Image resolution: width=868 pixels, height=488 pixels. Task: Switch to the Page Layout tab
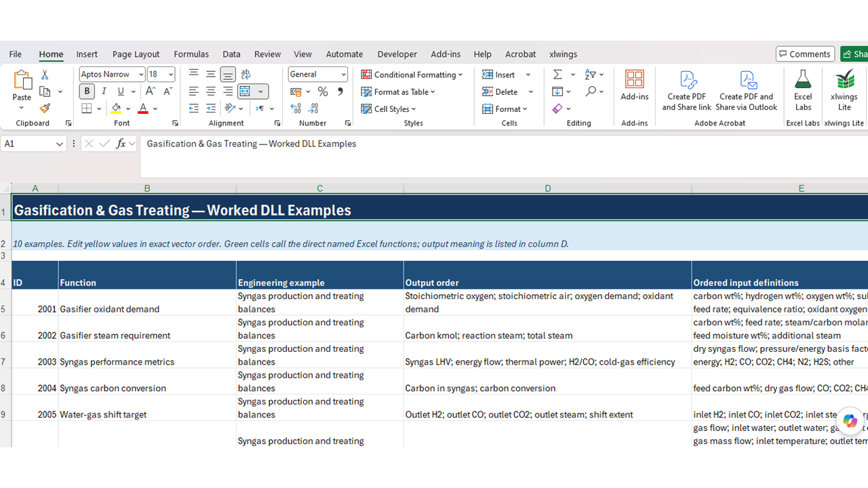[x=136, y=54]
